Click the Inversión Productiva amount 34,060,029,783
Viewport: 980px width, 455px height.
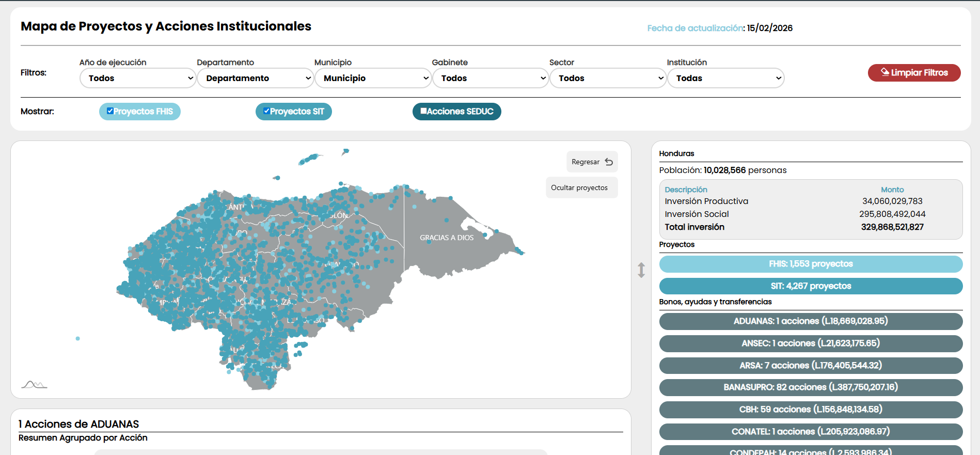pyautogui.click(x=892, y=201)
